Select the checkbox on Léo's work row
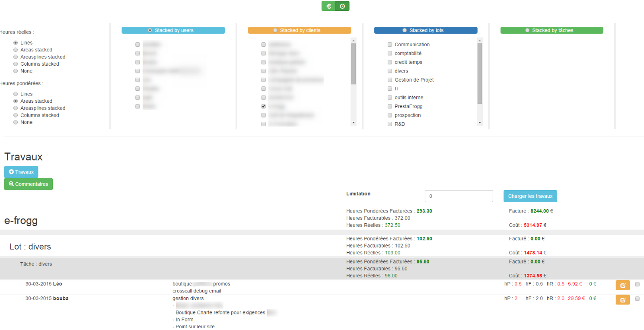 pyautogui.click(x=637, y=284)
